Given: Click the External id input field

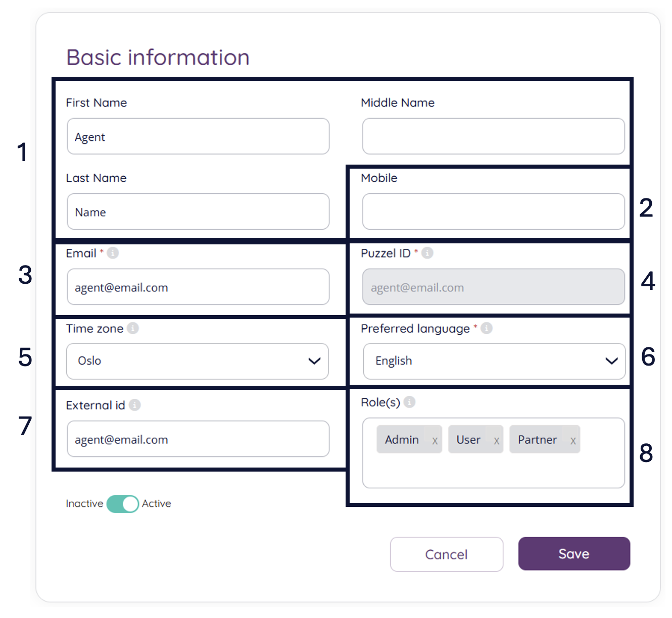Looking at the screenshot, I should (198, 439).
